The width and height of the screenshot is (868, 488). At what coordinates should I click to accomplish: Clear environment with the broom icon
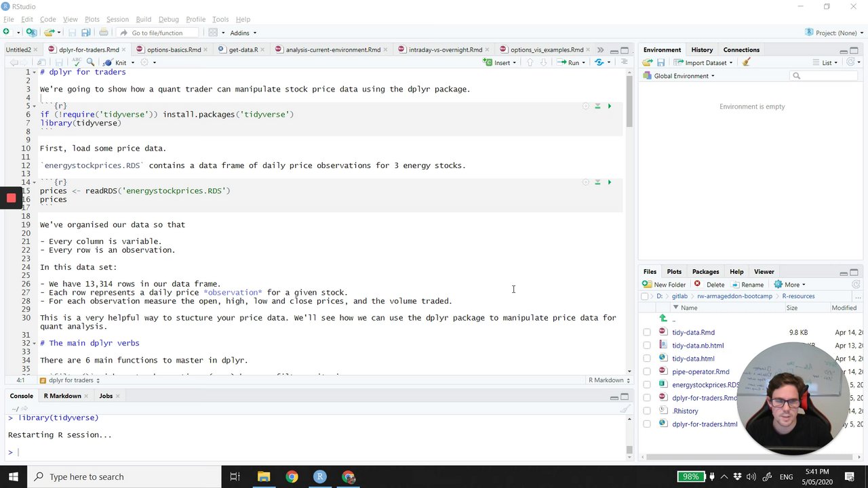click(746, 62)
